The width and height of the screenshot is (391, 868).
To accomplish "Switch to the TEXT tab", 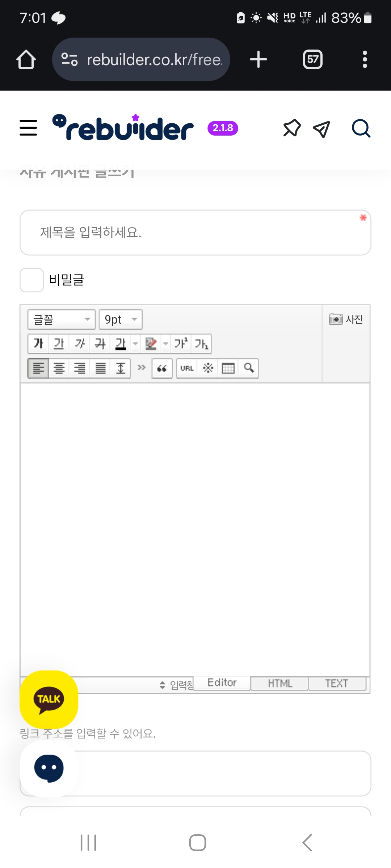I will click(337, 684).
